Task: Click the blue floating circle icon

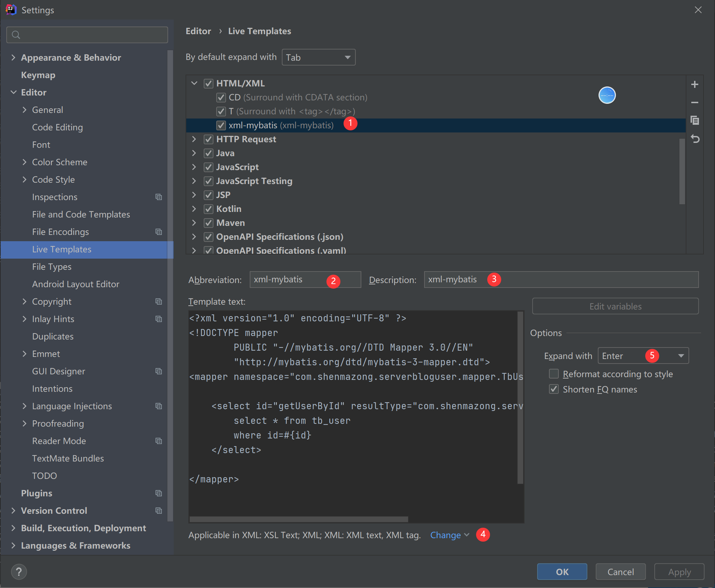Action: coord(607,95)
